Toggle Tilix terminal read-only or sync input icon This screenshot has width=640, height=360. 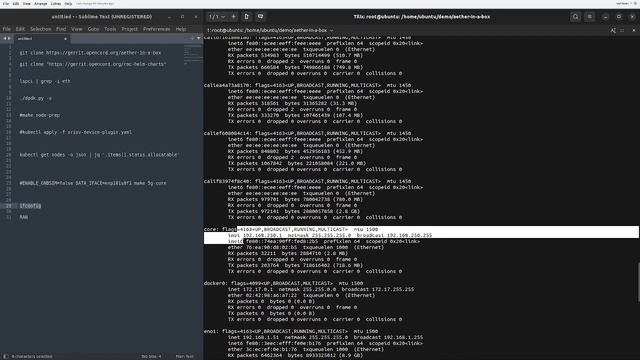coord(613,30)
